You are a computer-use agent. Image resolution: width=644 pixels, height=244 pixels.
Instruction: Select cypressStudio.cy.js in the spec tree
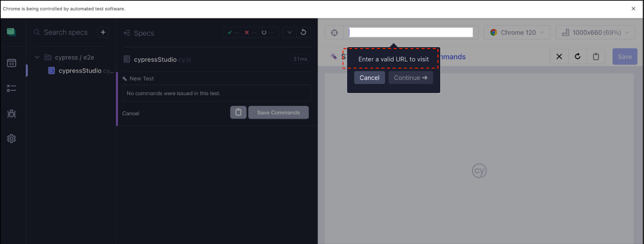[80, 71]
